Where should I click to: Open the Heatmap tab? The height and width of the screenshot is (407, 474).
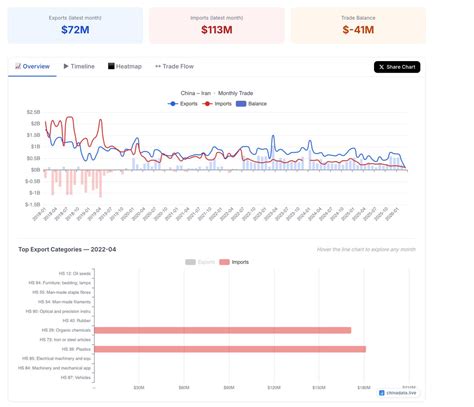pyautogui.click(x=125, y=66)
